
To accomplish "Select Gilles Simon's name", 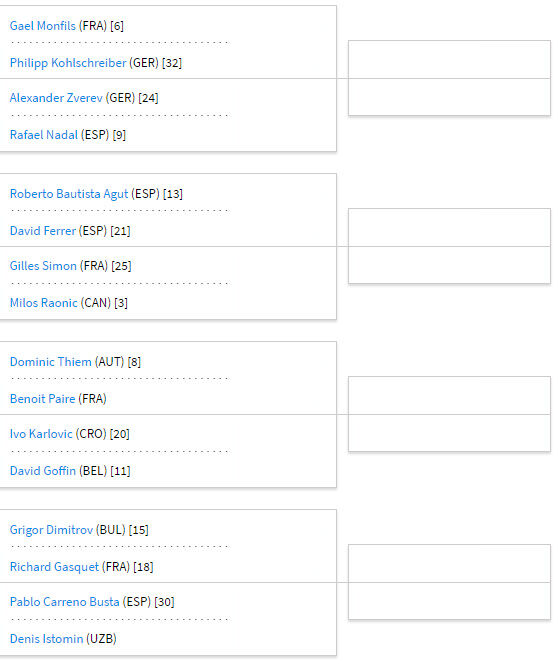I will pos(43,266).
